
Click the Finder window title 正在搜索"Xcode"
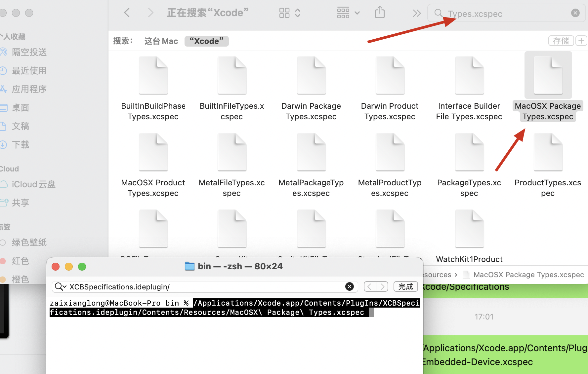point(208,13)
